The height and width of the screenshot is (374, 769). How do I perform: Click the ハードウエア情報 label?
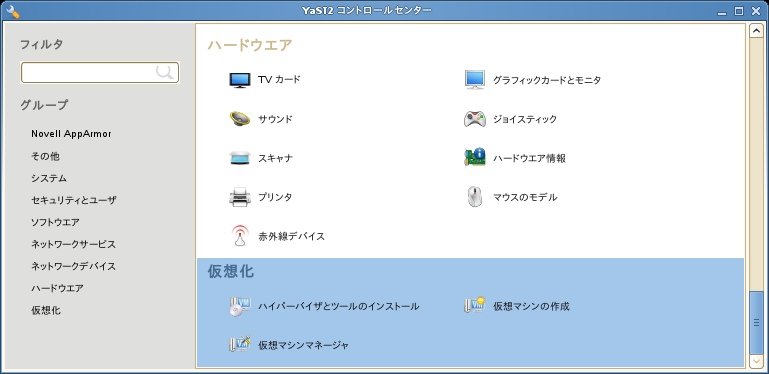tap(529, 158)
